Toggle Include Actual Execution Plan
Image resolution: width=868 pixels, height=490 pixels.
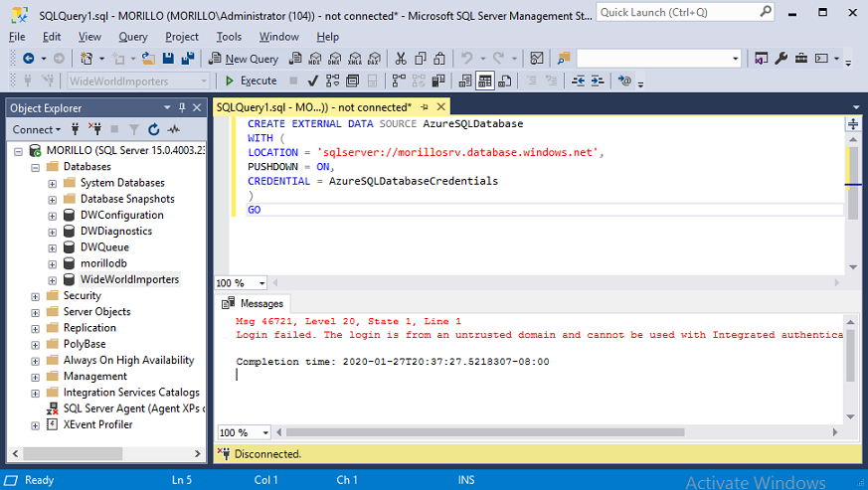(399, 81)
